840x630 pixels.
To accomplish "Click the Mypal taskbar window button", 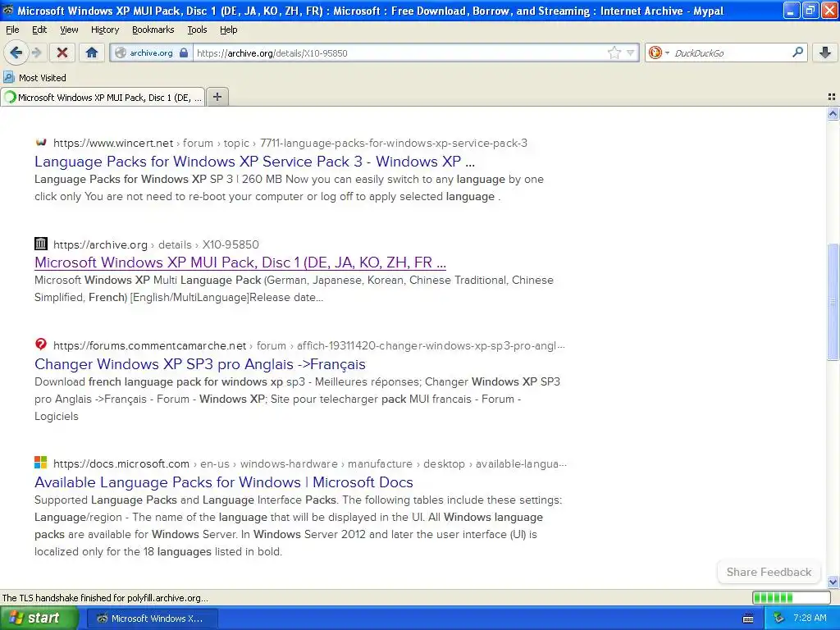I will [152, 619].
